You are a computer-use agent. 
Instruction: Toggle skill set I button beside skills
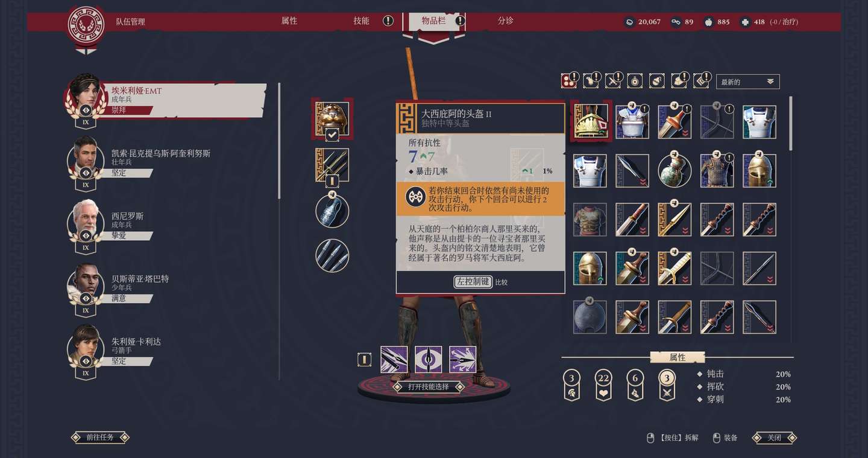pyautogui.click(x=364, y=360)
